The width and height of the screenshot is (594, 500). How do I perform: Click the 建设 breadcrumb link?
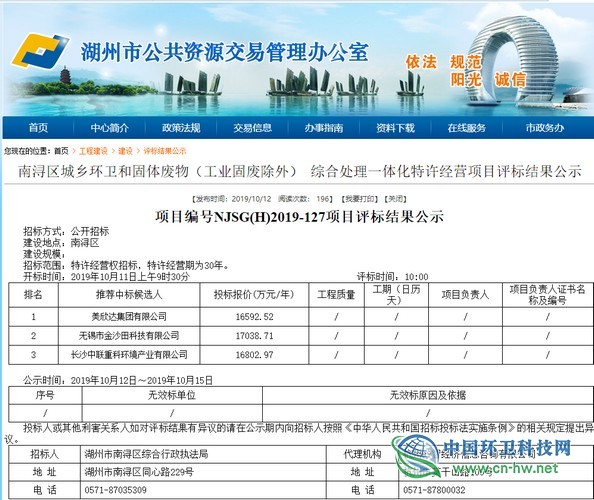[x=125, y=151]
